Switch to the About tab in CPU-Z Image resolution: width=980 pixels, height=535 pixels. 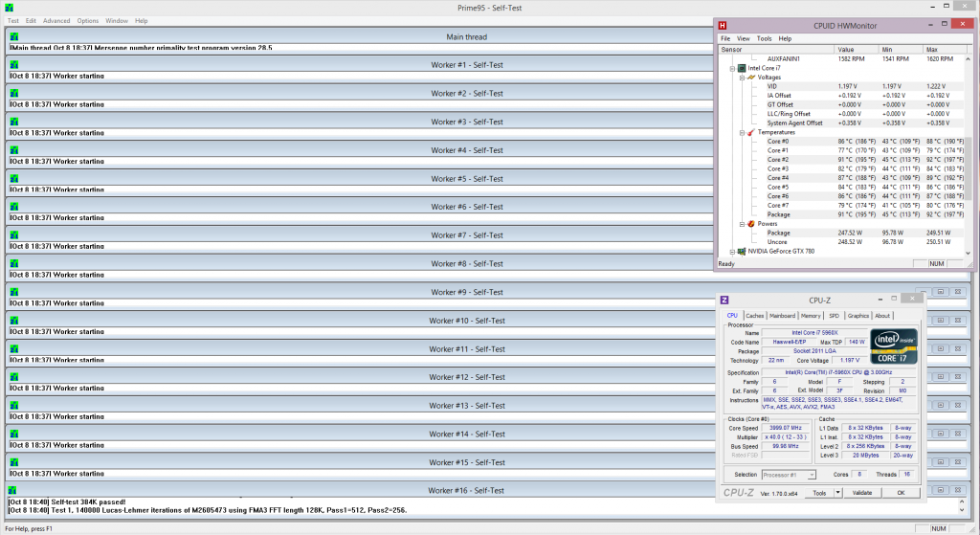tap(881, 316)
